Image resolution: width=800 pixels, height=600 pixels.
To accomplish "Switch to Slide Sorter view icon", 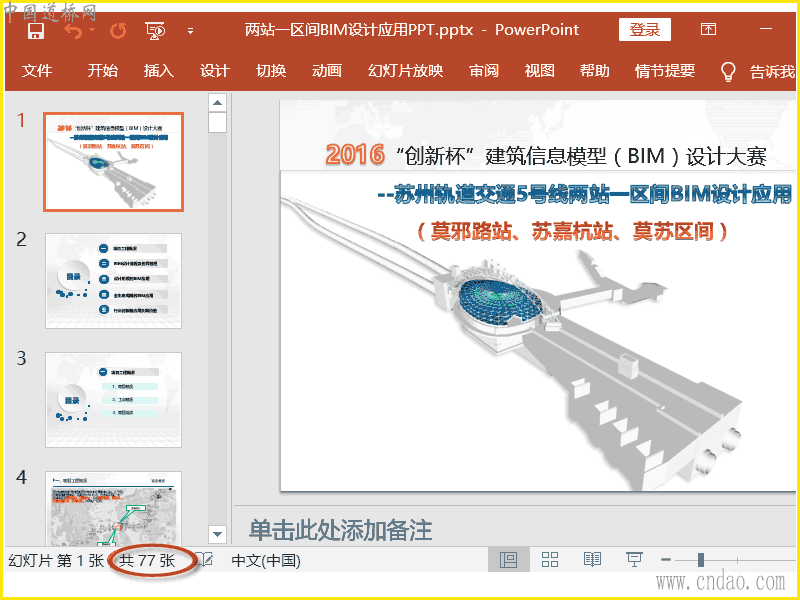I will [x=550, y=560].
